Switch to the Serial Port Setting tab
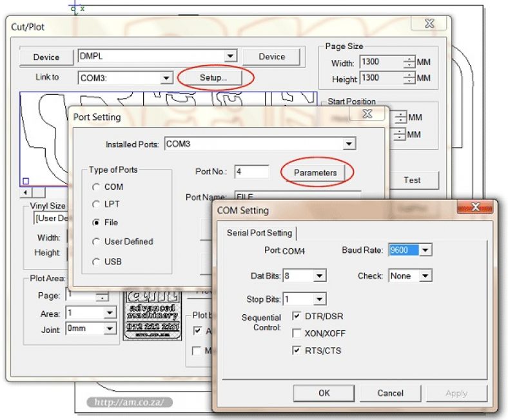508x420 pixels. coord(259,233)
